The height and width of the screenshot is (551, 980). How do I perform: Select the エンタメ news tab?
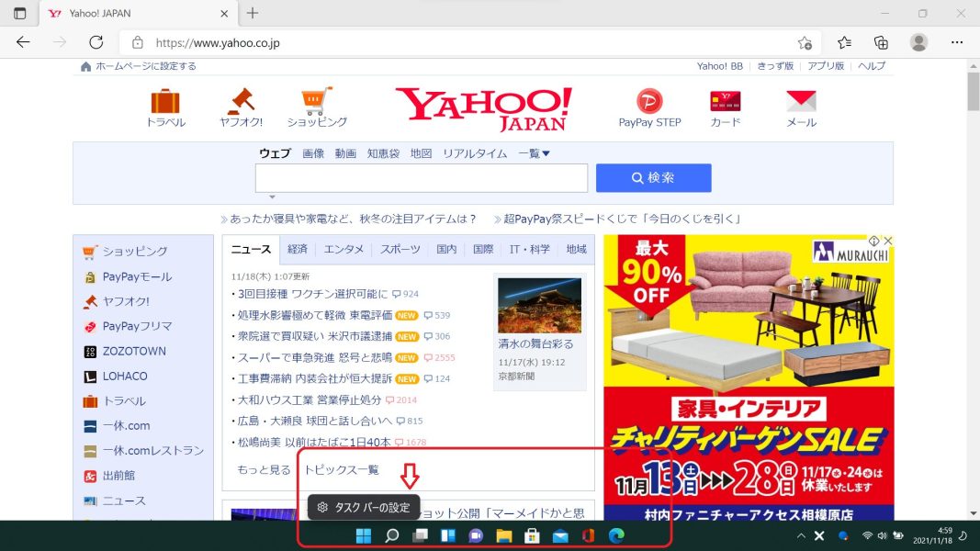(344, 249)
